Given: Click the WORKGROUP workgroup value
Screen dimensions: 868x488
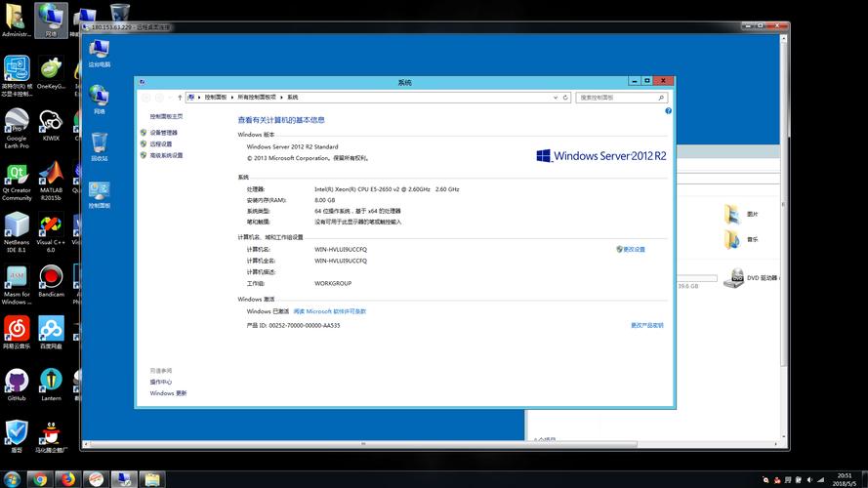Looking at the screenshot, I should pos(333,283).
